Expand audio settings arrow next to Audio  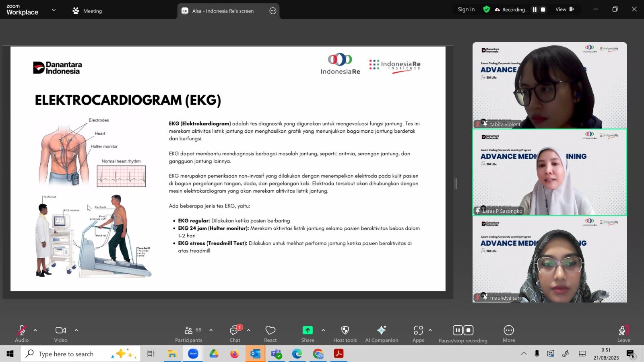(35, 330)
